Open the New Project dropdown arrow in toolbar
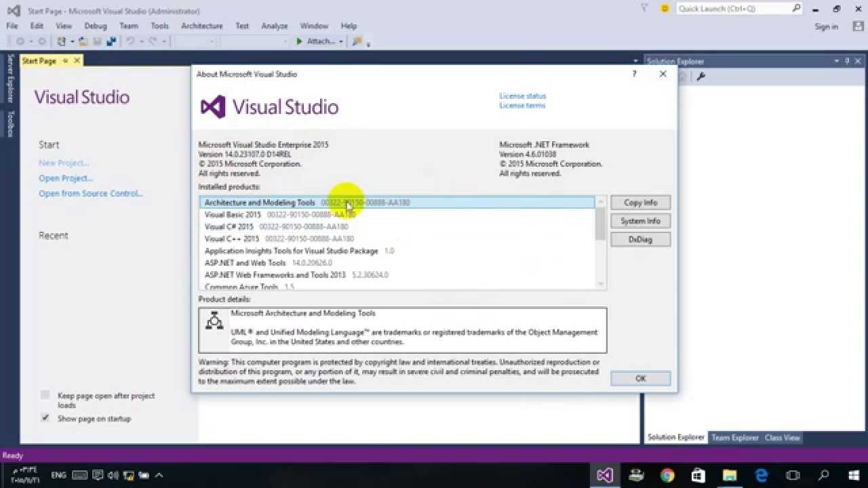The height and width of the screenshot is (488, 868). coord(72,41)
